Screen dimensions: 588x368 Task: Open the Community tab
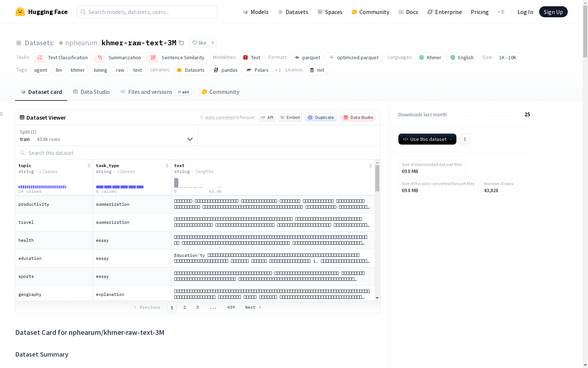coord(220,92)
